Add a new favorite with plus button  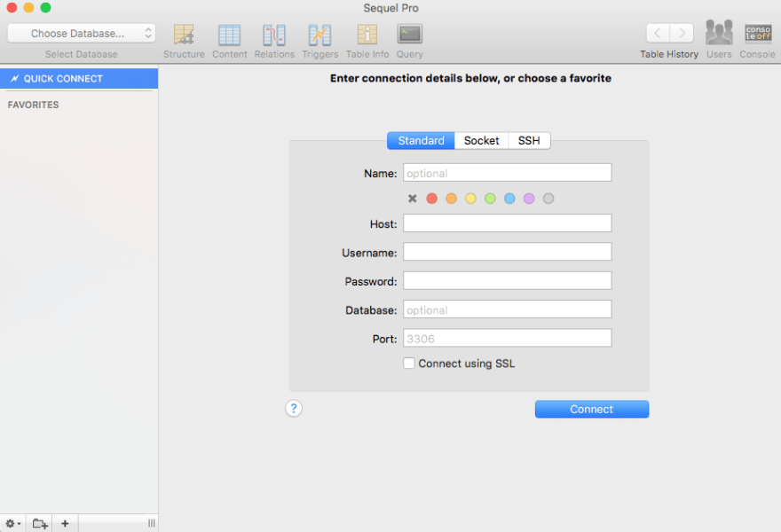tap(65, 523)
